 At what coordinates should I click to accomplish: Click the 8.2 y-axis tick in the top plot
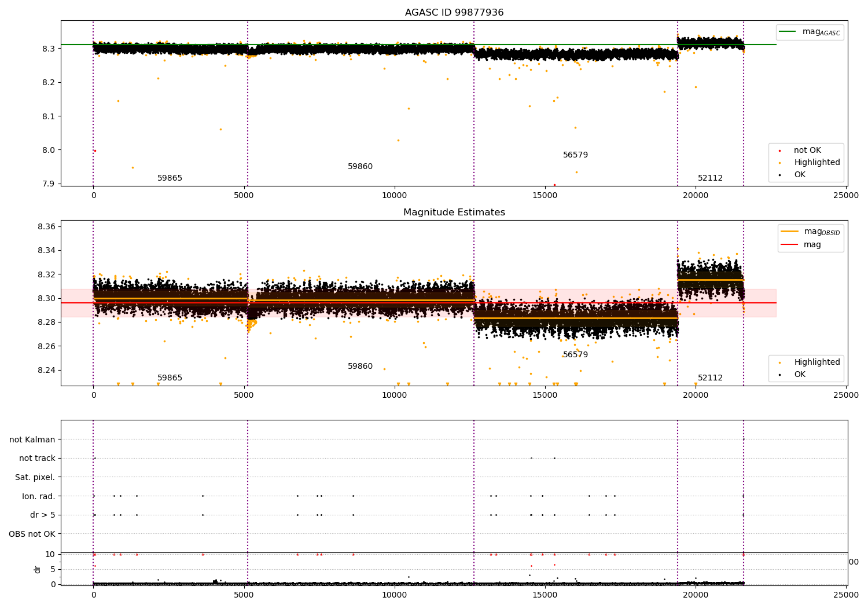pyautogui.click(x=49, y=82)
